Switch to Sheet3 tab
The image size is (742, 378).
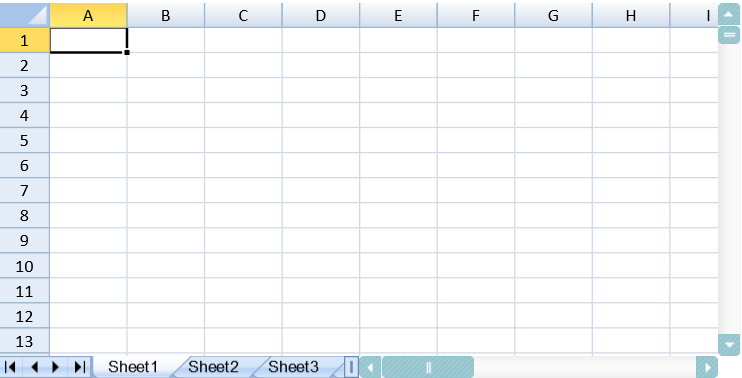(293, 367)
